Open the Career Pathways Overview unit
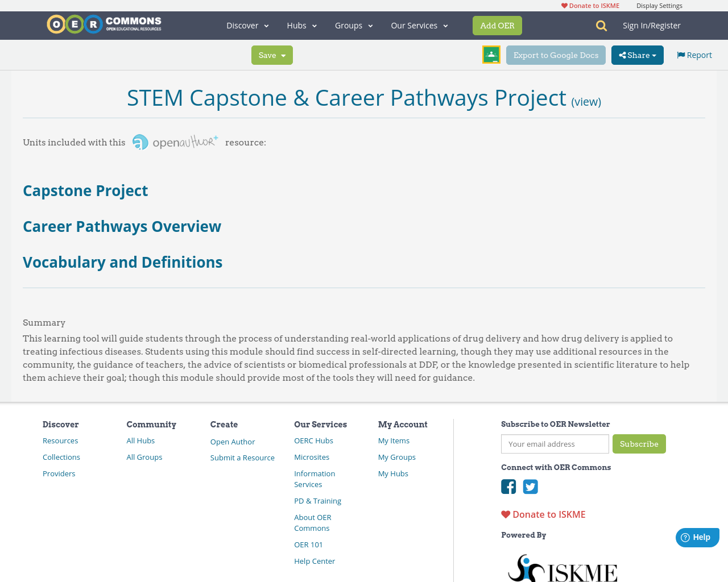 (122, 226)
